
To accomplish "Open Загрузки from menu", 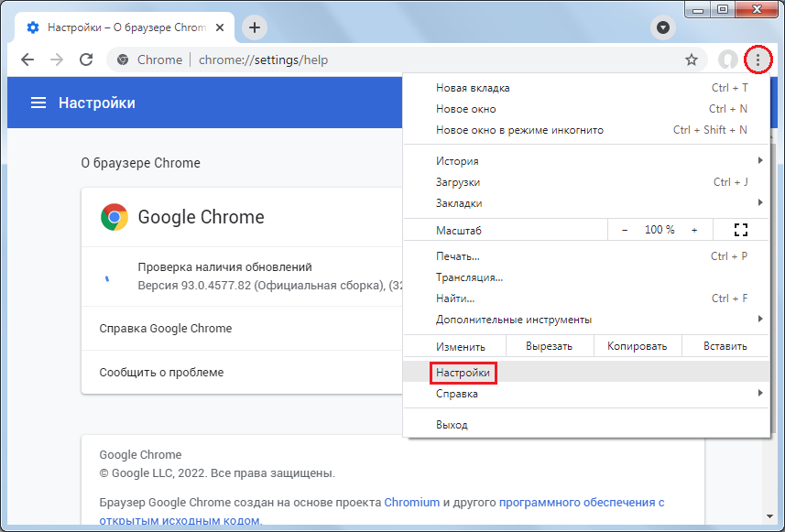I will pyautogui.click(x=586, y=181).
